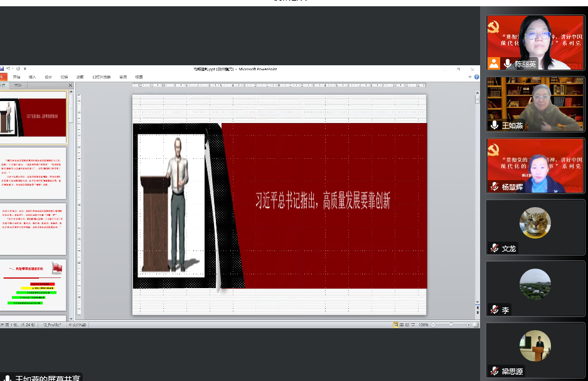
Task: Open the 插入 ribbon tab
Action: click(33, 77)
